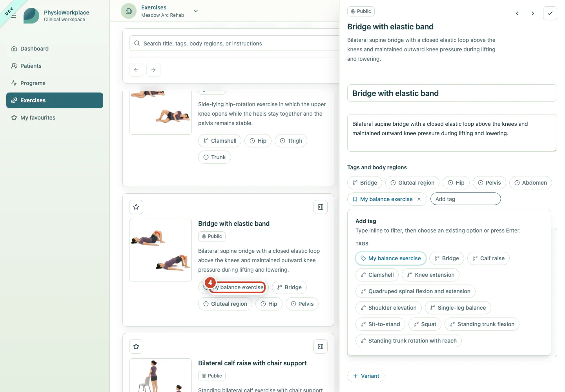
Task: Select My balance exercise tag option
Action: [x=391, y=258]
